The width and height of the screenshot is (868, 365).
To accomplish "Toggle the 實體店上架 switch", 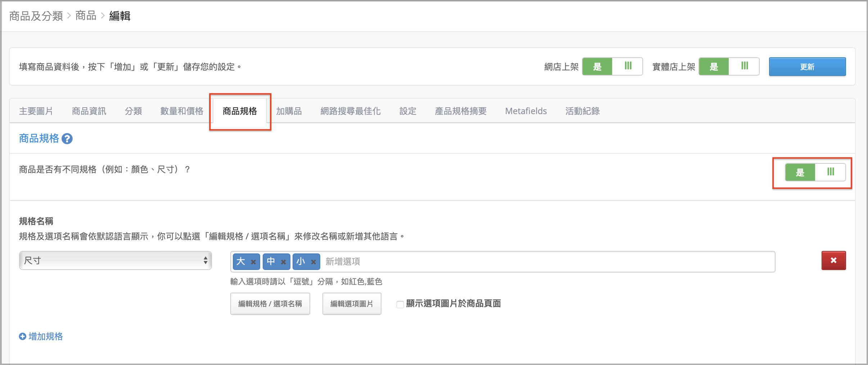I will (729, 66).
